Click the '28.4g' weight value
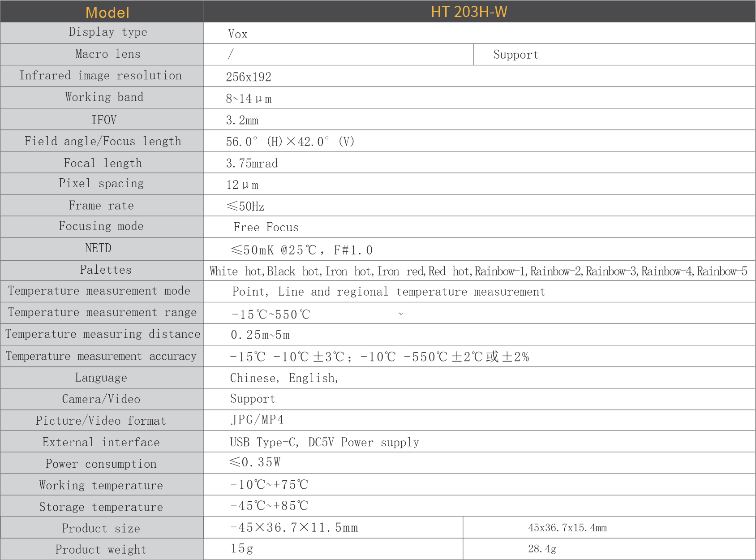Viewport: 756px width, 560px height. point(542,549)
